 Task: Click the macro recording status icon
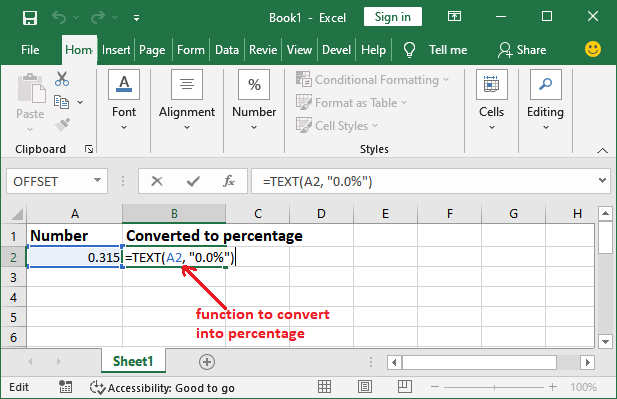pos(65,387)
